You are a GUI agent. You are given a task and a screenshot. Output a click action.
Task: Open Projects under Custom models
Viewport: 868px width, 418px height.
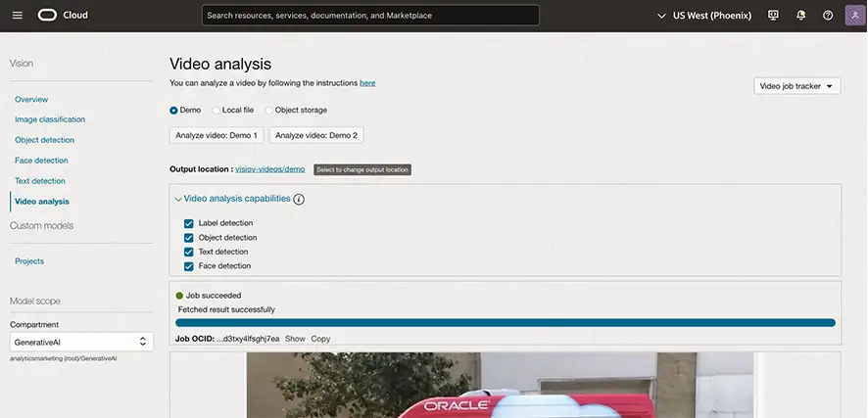(x=29, y=261)
